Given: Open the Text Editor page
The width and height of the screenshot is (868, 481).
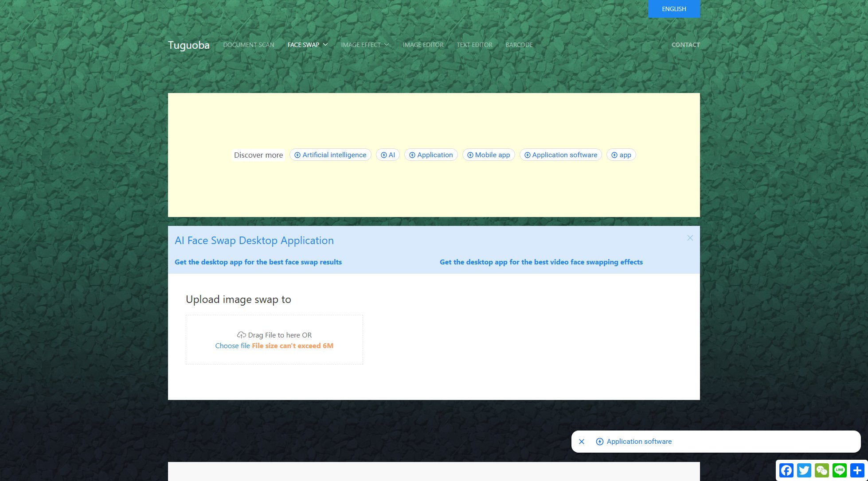Looking at the screenshot, I should pos(474,45).
